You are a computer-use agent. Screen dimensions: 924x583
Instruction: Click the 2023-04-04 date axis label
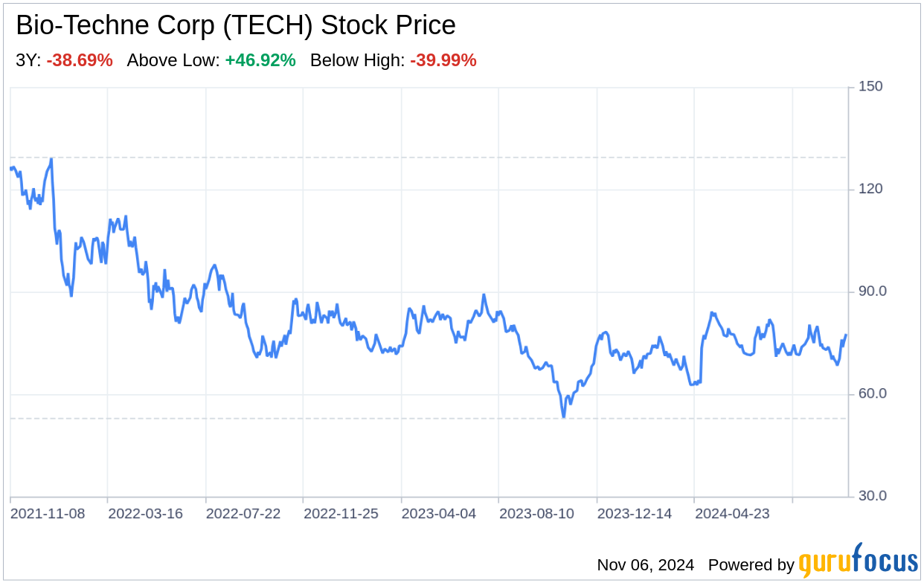[439, 514]
